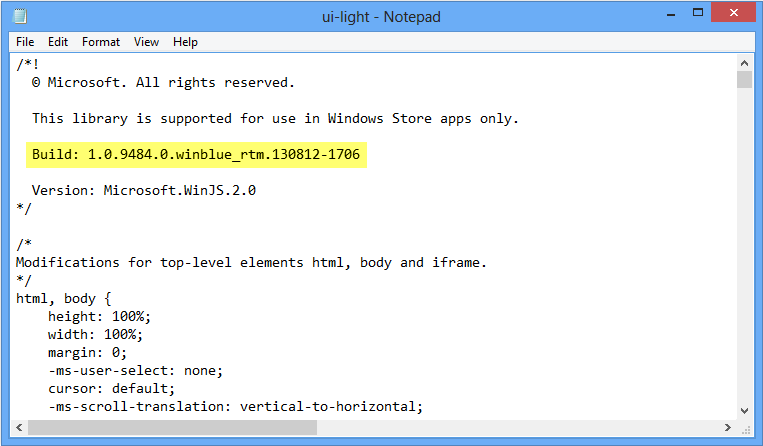Image resolution: width=763 pixels, height=446 pixels.
Task: Open the File menu
Action: 25,42
